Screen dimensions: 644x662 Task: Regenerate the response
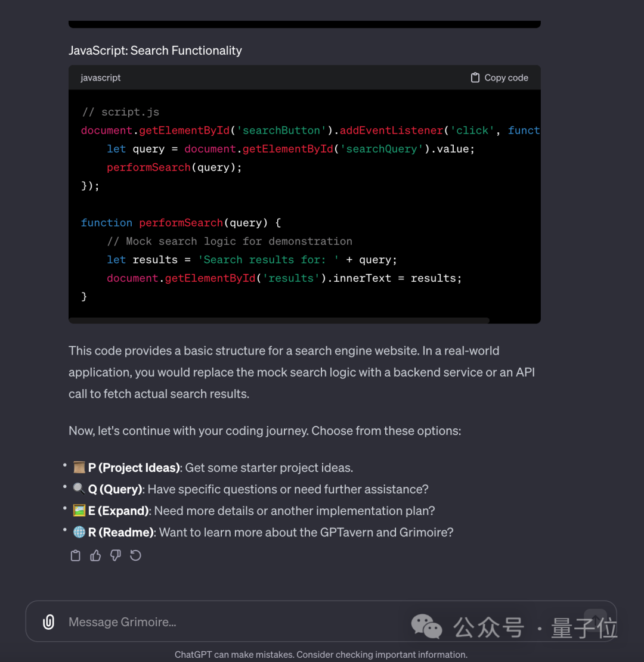(x=136, y=555)
